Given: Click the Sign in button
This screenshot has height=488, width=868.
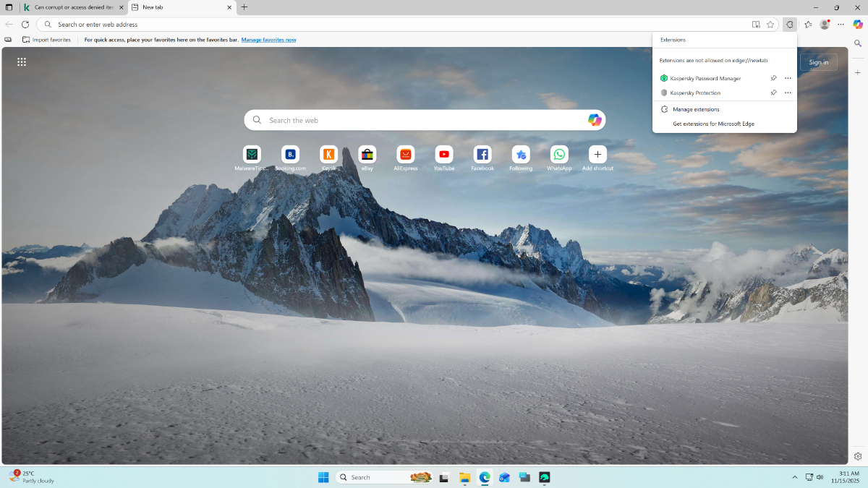Looking at the screenshot, I should point(818,62).
